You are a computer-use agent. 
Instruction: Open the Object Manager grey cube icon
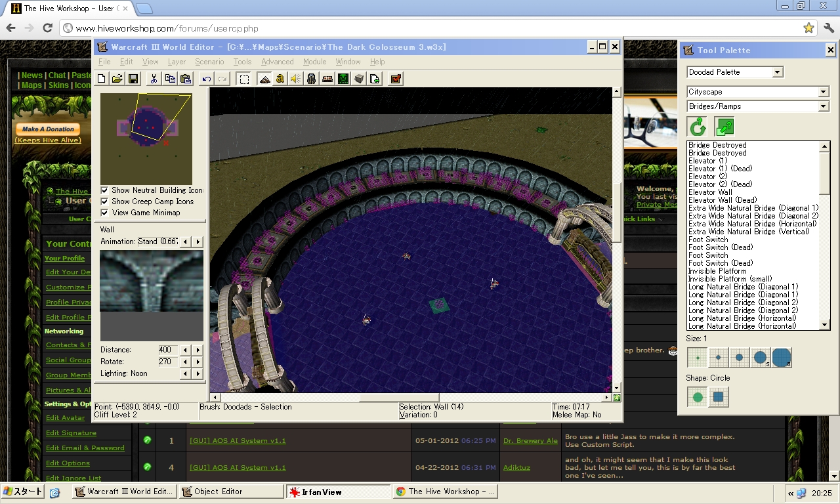(x=359, y=79)
